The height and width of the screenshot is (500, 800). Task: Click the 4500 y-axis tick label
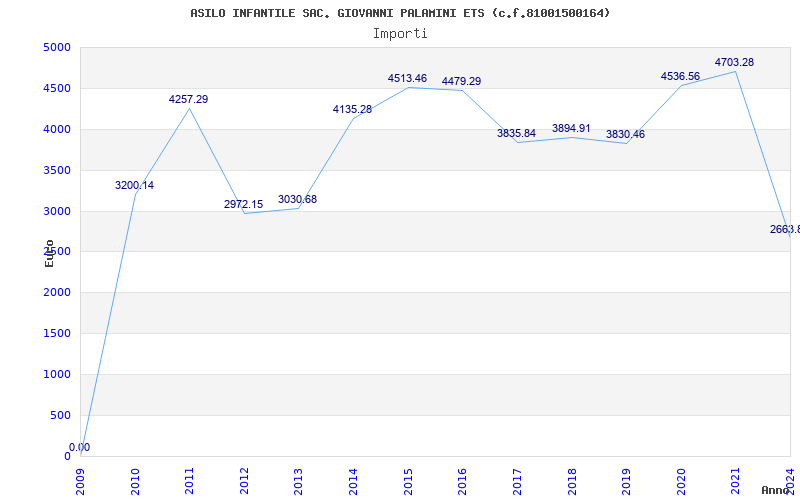57,89
